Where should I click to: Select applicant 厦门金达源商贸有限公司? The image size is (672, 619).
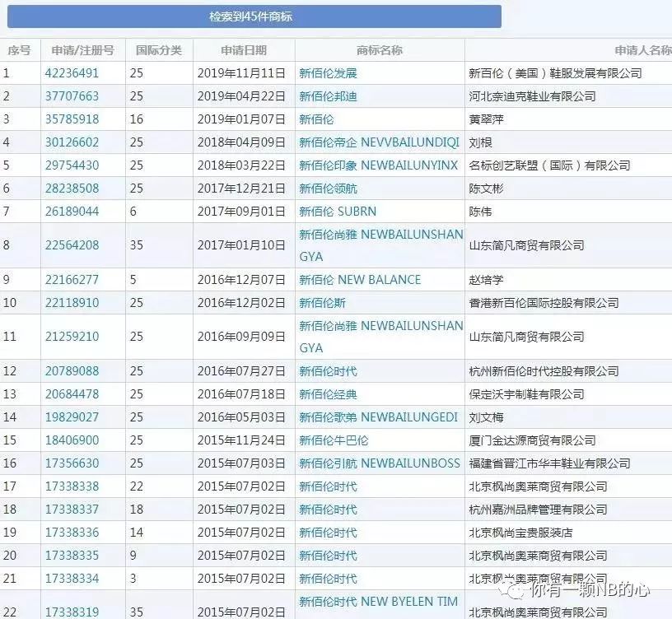tap(532, 440)
